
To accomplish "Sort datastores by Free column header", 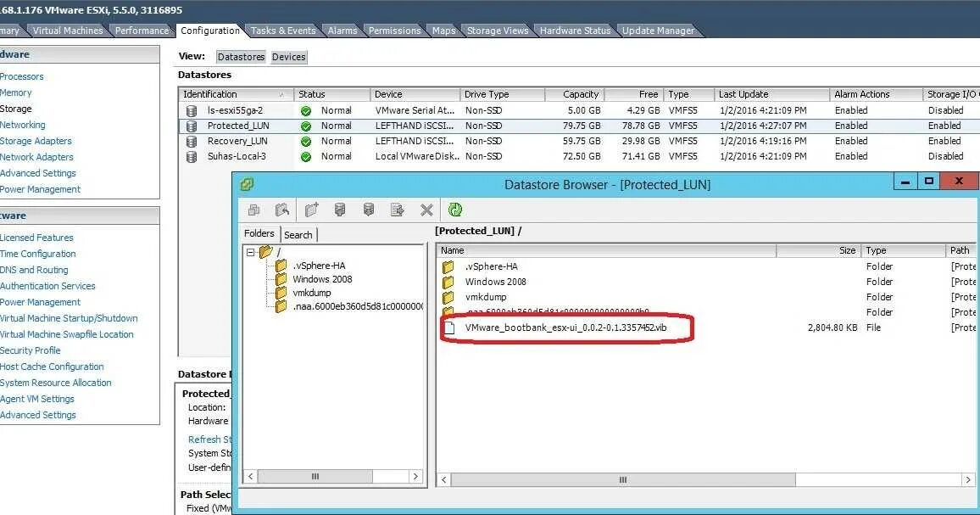I will pos(634,94).
